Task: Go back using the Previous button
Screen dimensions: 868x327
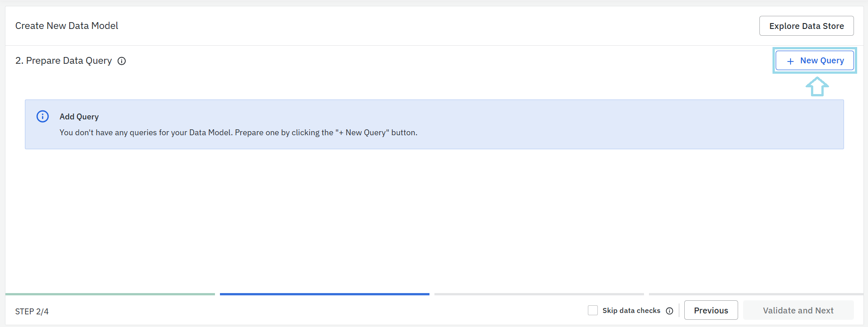Action: tap(711, 310)
